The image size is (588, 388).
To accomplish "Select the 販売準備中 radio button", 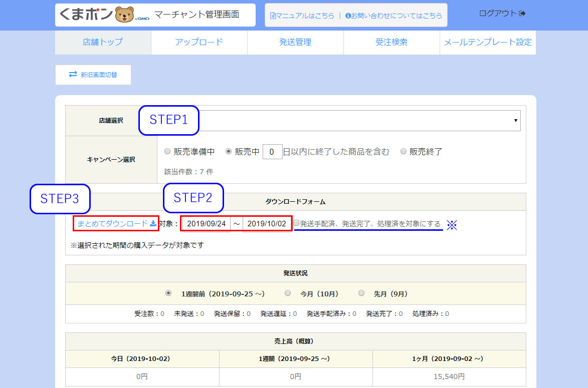I will click(167, 152).
